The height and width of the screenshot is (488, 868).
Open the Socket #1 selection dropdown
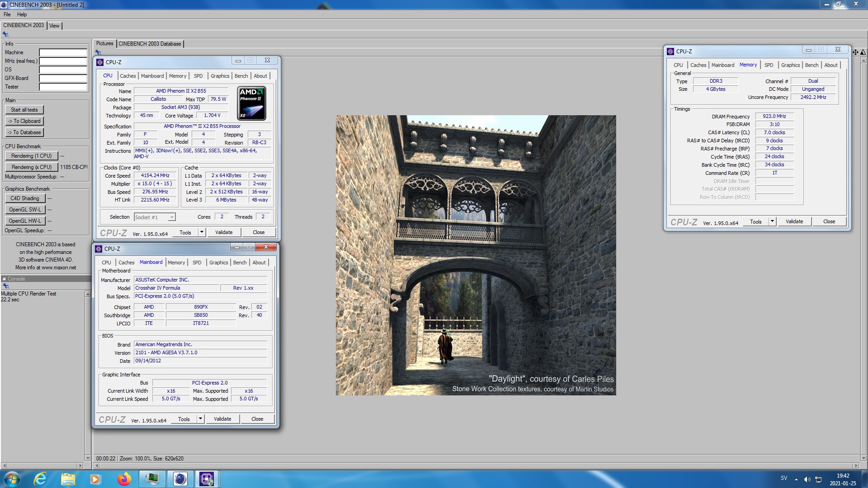172,217
